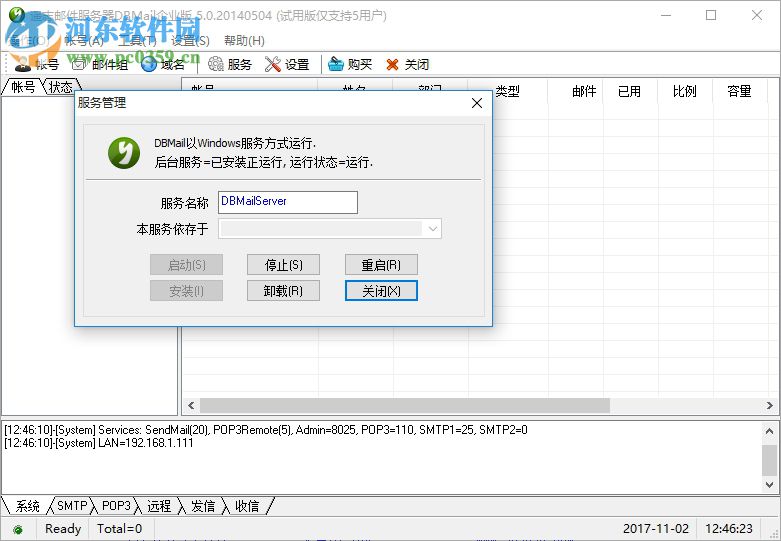Click the 关闭(X) button in dialog
Viewport: 781px width, 541px height.
click(381, 291)
